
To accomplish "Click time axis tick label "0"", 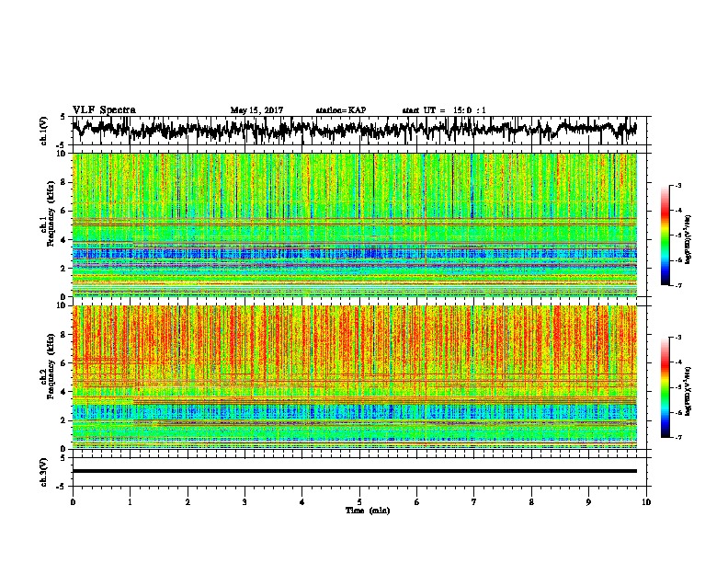I will pyautogui.click(x=73, y=502).
